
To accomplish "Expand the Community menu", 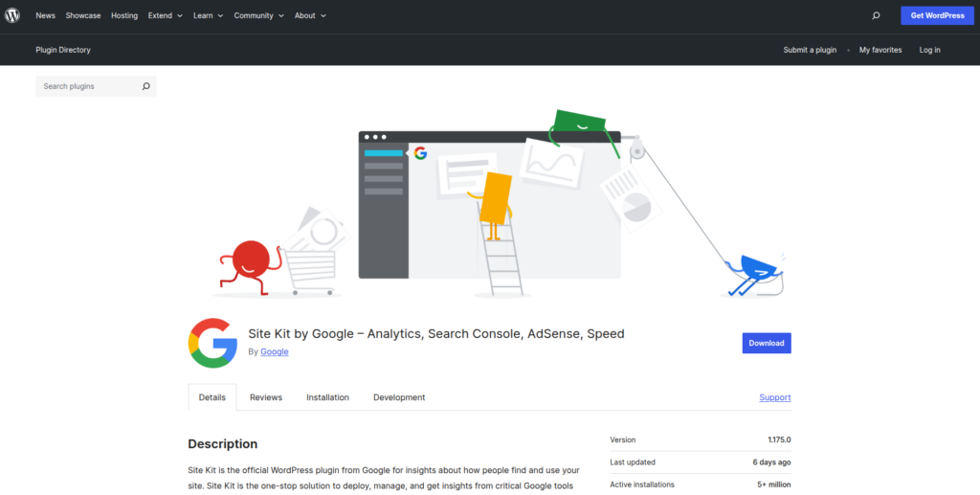I will click(258, 15).
